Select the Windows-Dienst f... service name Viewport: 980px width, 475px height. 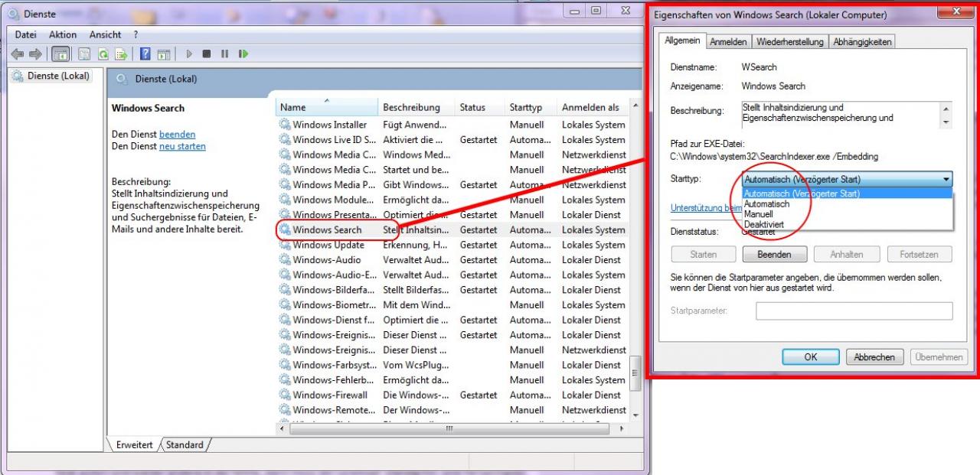click(x=334, y=320)
